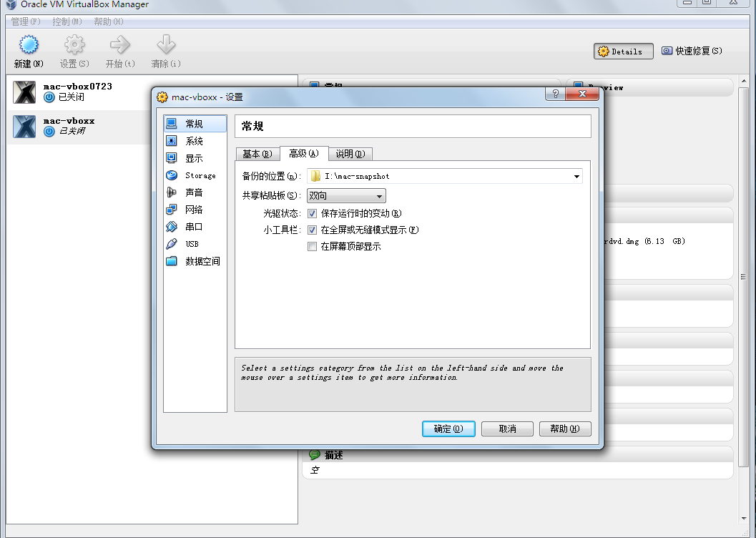Click the Settings (设置) gear toolbar icon
The width and height of the screenshot is (756, 538).
coord(74,44)
